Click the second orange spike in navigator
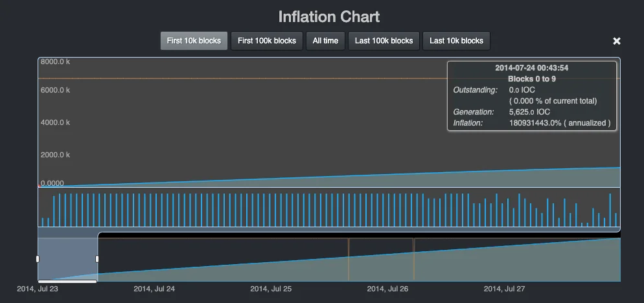Screen dimensions: 644x303 [413, 259]
